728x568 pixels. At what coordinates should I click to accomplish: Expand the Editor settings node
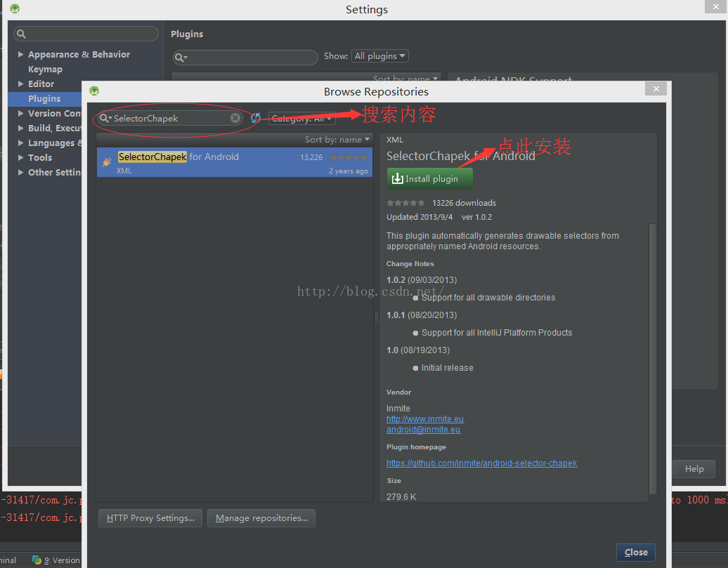20,84
